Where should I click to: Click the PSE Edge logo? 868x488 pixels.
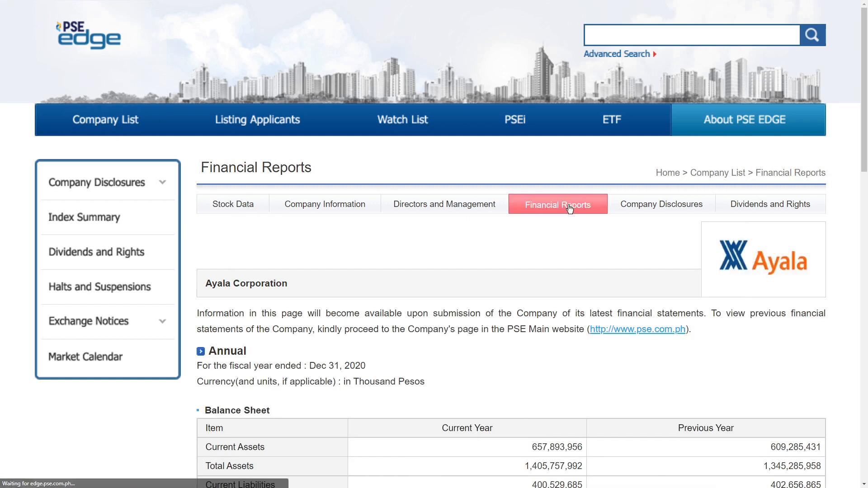point(89,35)
